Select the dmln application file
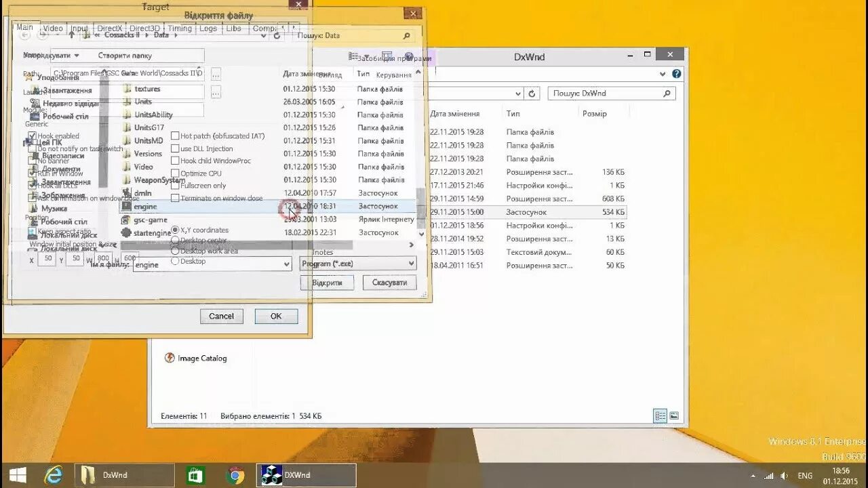Image resolution: width=868 pixels, height=488 pixels. [x=142, y=193]
